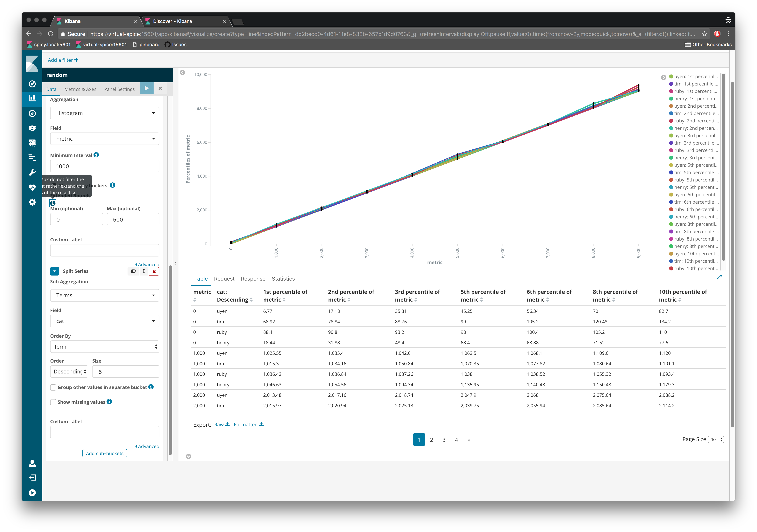Change Page Size using the selector

716,439
